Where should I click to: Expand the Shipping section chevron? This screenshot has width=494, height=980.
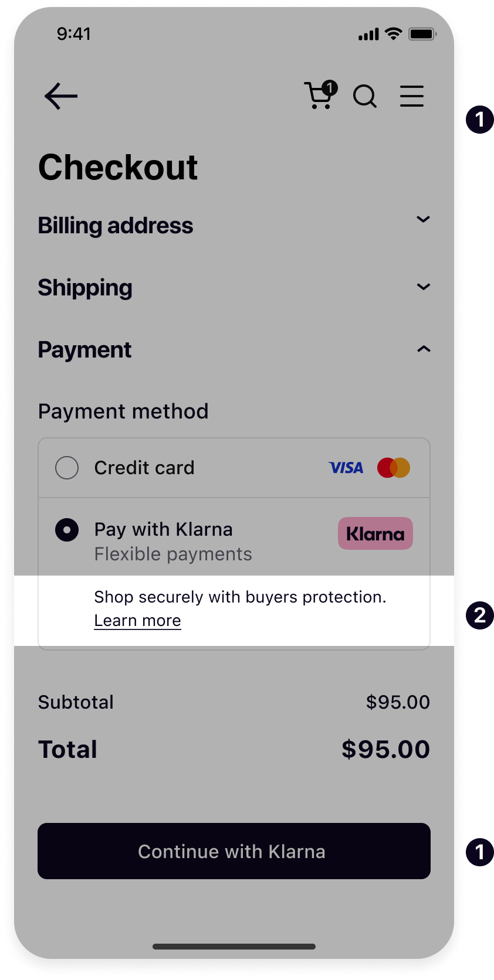click(423, 287)
